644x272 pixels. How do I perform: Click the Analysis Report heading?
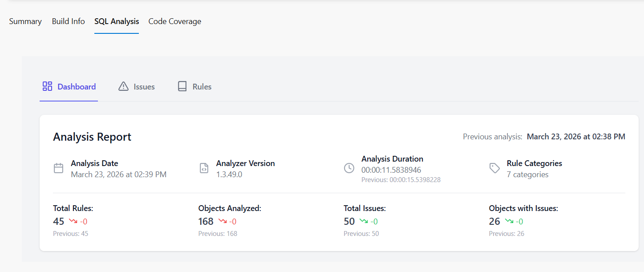tap(92, 137)
